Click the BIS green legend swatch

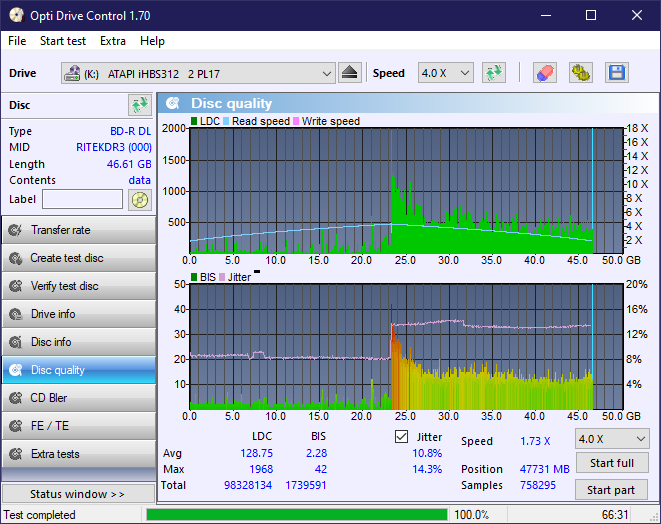pos(194,277)
